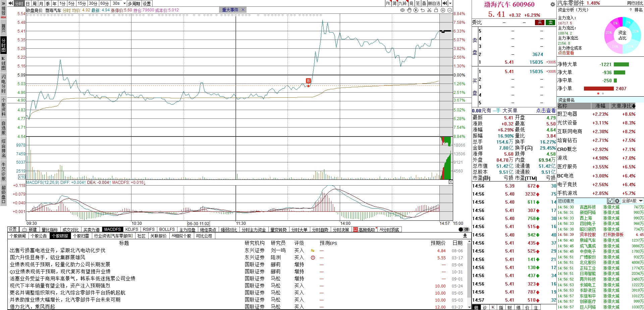
Task: Click 多周期 multi-period button
Action: 134,3
